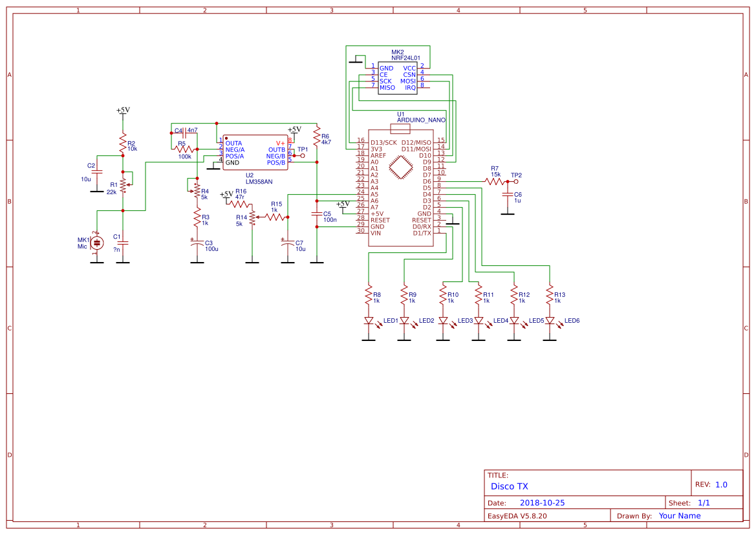Screen dimensions: 756x535
Task: Select resistor R16 47r
Action: 240,204
